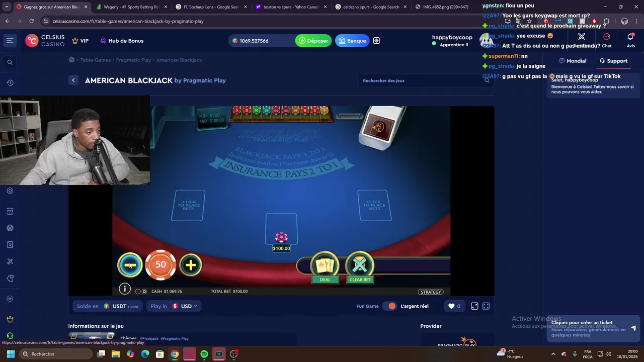Image resolution: width=644 pixels, height=362 pixels.
Task: Toggle the white circle option under table
Action: [x=144, y=291]
